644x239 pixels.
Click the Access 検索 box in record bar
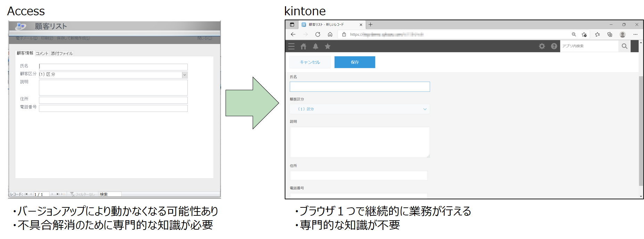click(x=110, y=194)
